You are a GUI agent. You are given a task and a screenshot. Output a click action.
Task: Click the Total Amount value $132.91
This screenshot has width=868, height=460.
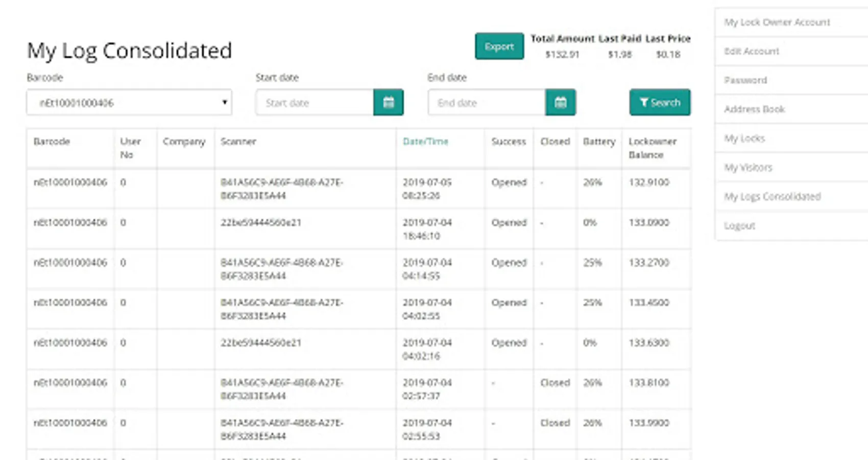[562, 54]
